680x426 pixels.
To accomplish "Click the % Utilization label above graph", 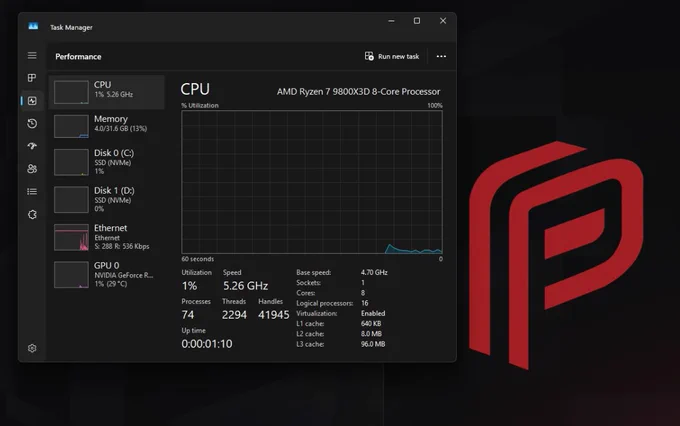I will click(200, 105).
